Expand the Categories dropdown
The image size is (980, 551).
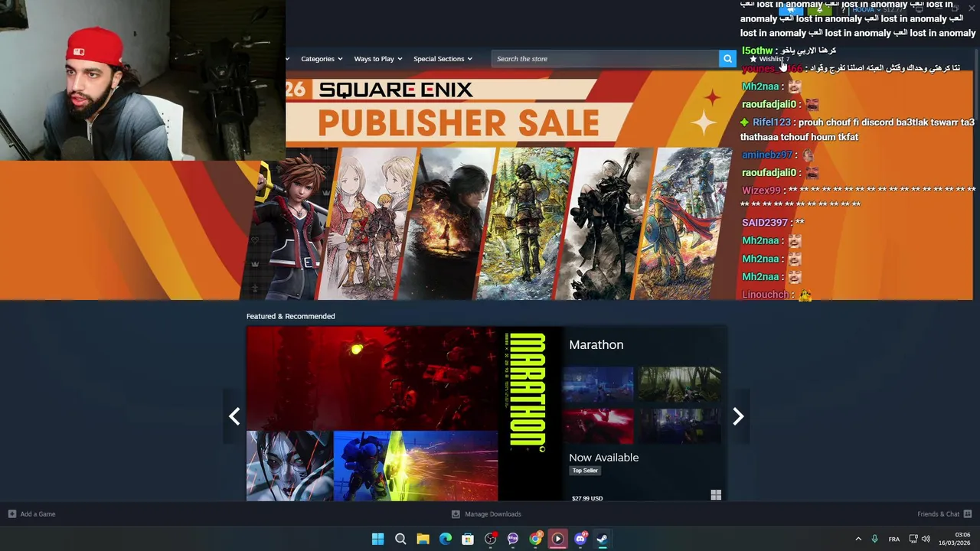(322, 59)
